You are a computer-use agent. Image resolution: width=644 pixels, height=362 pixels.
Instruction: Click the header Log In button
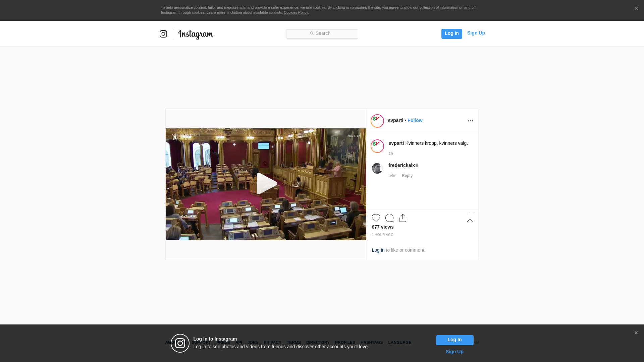[451, 34]
